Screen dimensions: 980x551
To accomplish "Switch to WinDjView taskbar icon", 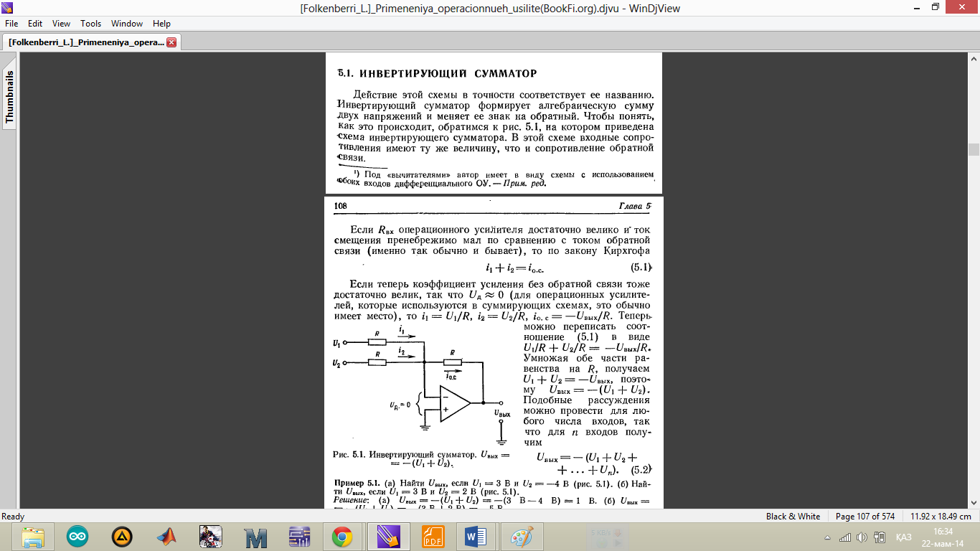I will point(388,537).
